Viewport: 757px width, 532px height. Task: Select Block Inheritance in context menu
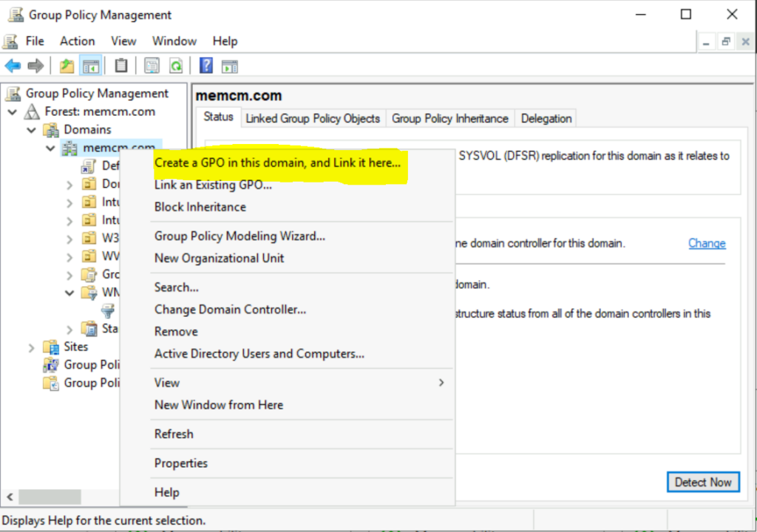[200, 207]
